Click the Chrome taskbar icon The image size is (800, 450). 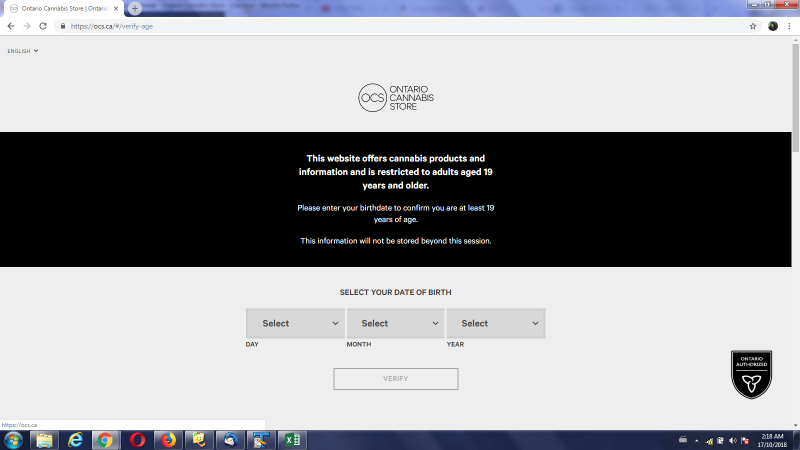point(105,440)
